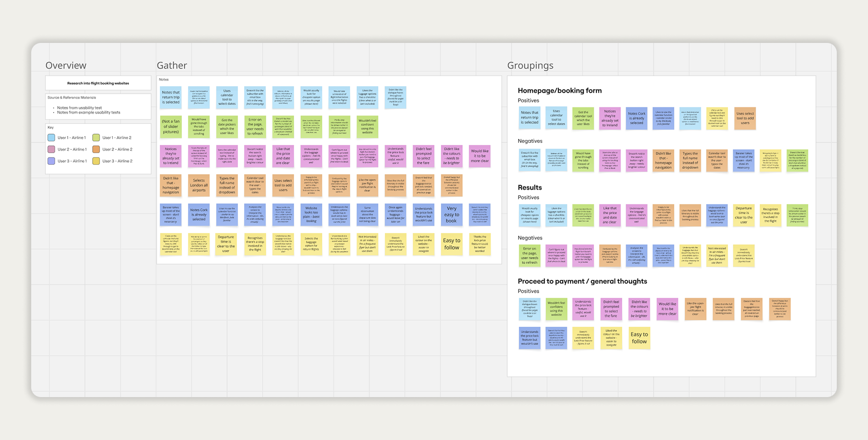Click the "Groupings" section heading
The image size is (868, 440).
pos(530,65)
